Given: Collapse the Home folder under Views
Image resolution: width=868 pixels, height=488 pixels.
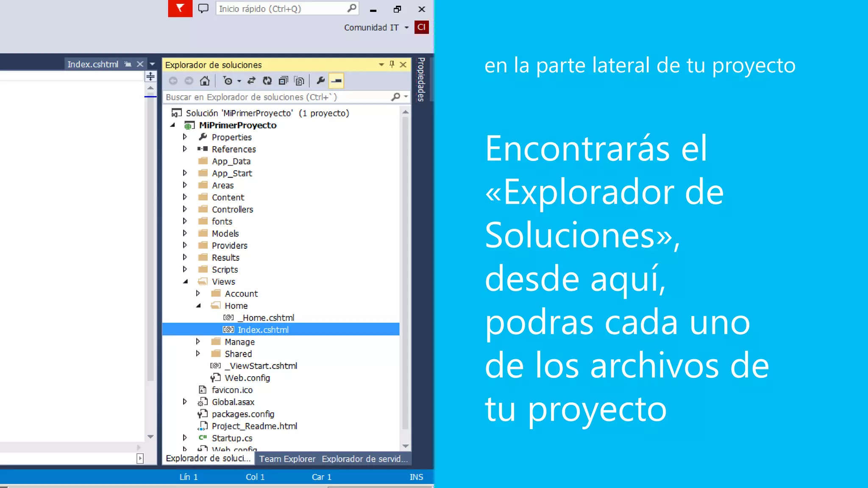Looking at the screenshot, I should pos(198,305).
